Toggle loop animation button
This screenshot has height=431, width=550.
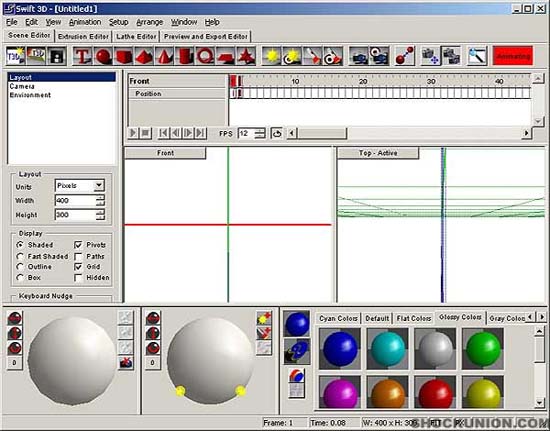pyautogui.click(x=277, y=133)
